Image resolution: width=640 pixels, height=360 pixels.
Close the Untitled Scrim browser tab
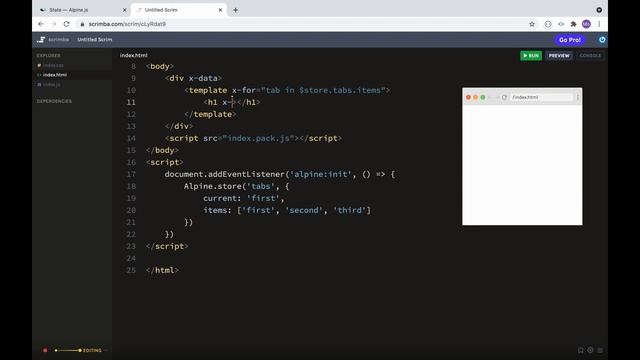[220, 10]
